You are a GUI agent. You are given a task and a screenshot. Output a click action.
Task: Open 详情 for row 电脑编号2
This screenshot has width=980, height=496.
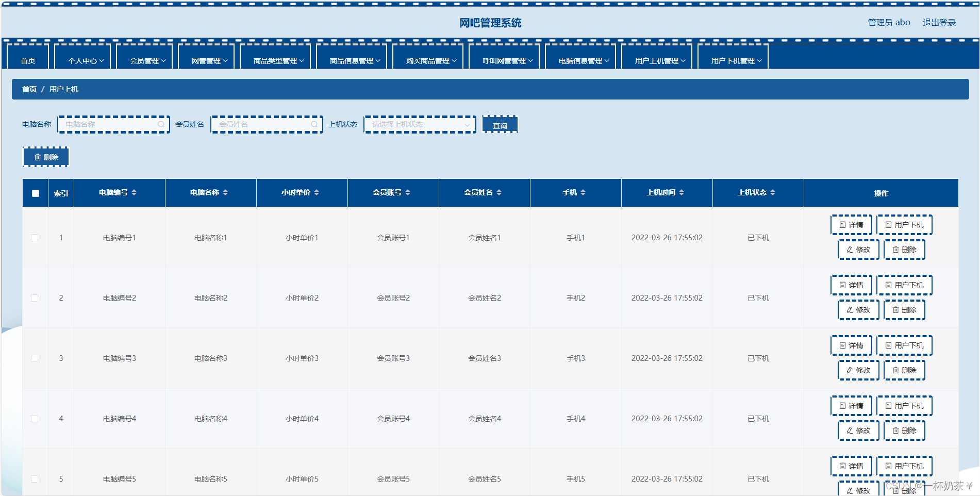coord(851,285)
